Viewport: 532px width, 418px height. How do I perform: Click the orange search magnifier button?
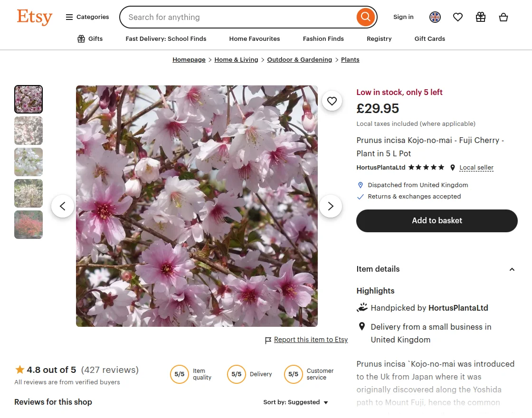click(x=365, y=17)
